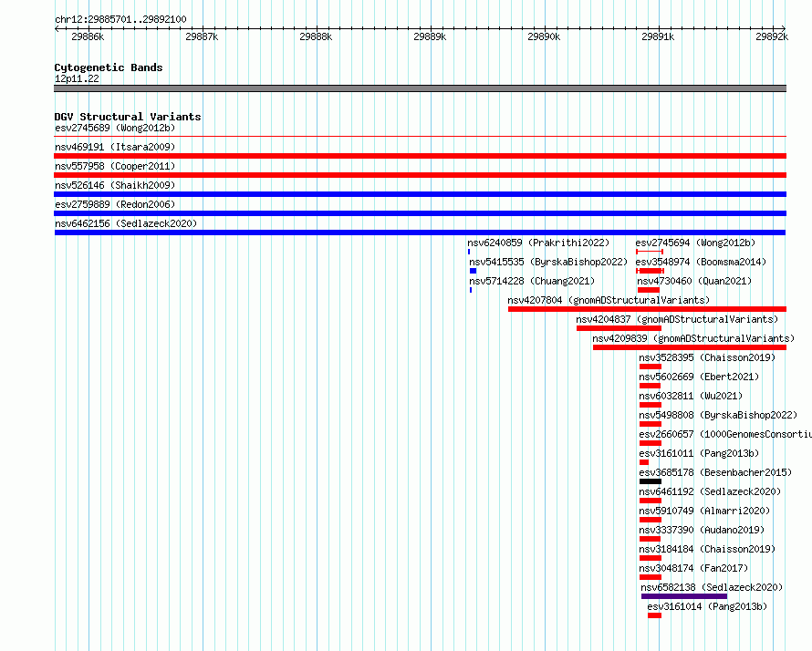Open variant esv2660657 (1000GenomesConsortium) label

[x=725, y=434]
